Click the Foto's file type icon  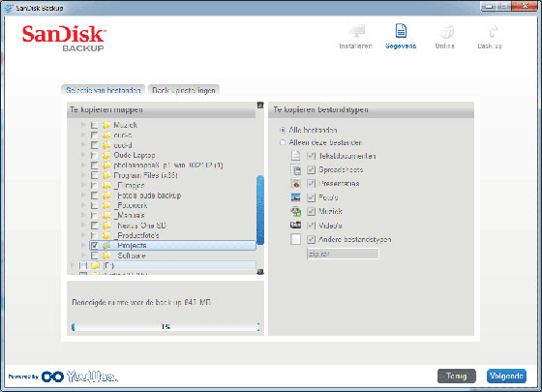click(295, 197)
